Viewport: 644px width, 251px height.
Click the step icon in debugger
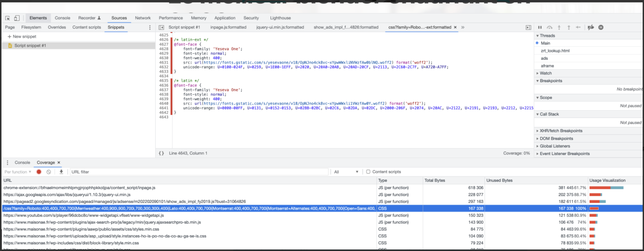578,27
